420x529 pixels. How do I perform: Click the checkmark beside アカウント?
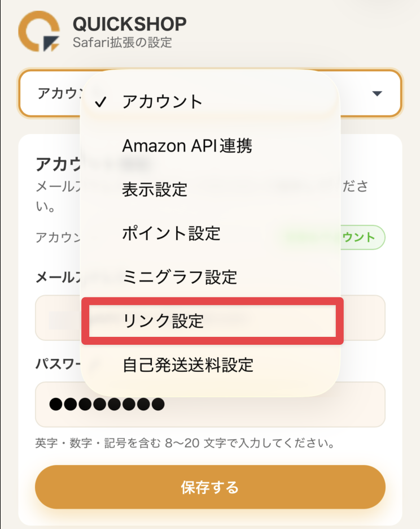101,102
